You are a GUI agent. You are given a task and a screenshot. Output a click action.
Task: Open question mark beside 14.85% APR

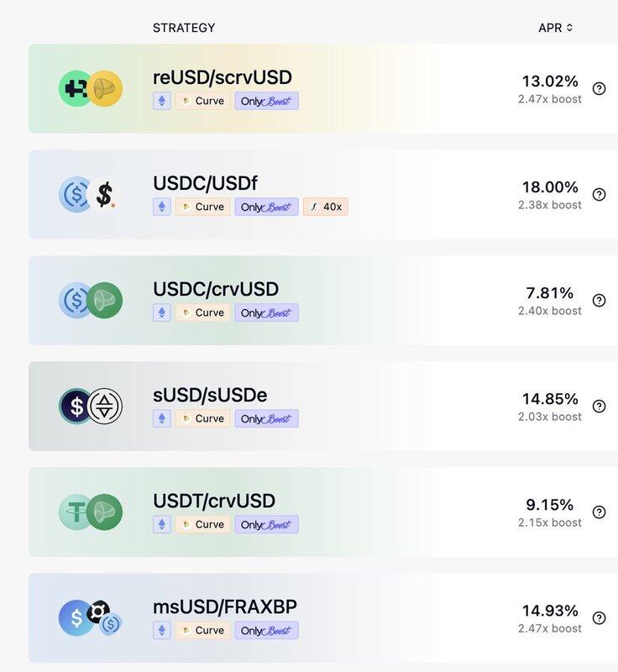click(599, 407)
